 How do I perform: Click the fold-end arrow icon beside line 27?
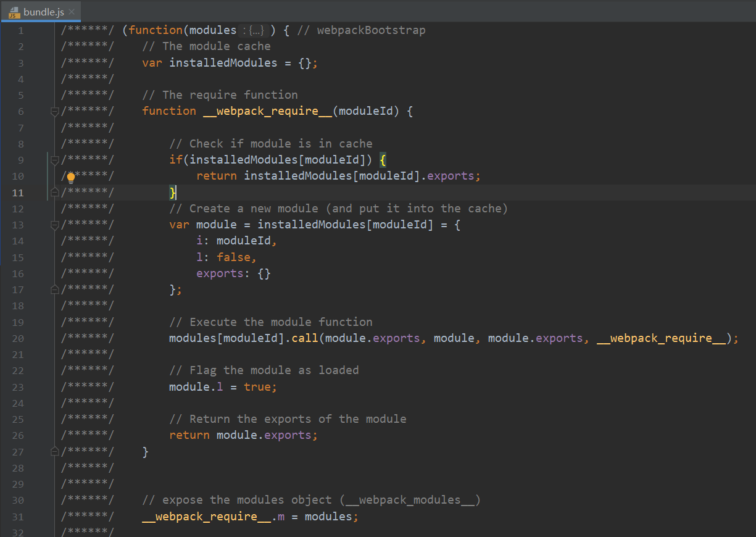pyautogui.click(x=53, y=452)
